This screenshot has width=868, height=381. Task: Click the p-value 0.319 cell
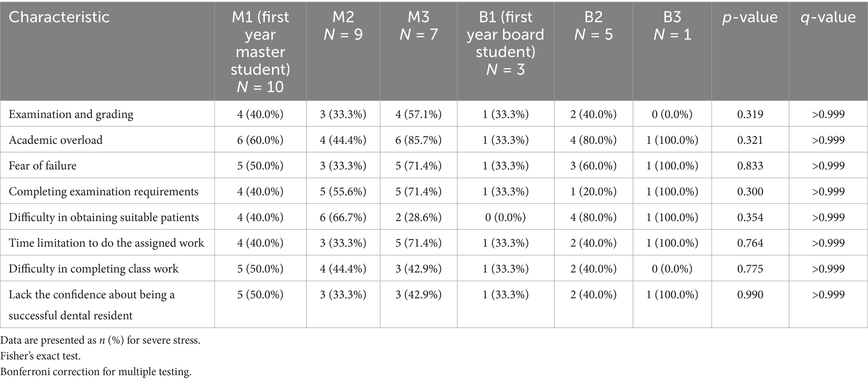pos(750,114)
